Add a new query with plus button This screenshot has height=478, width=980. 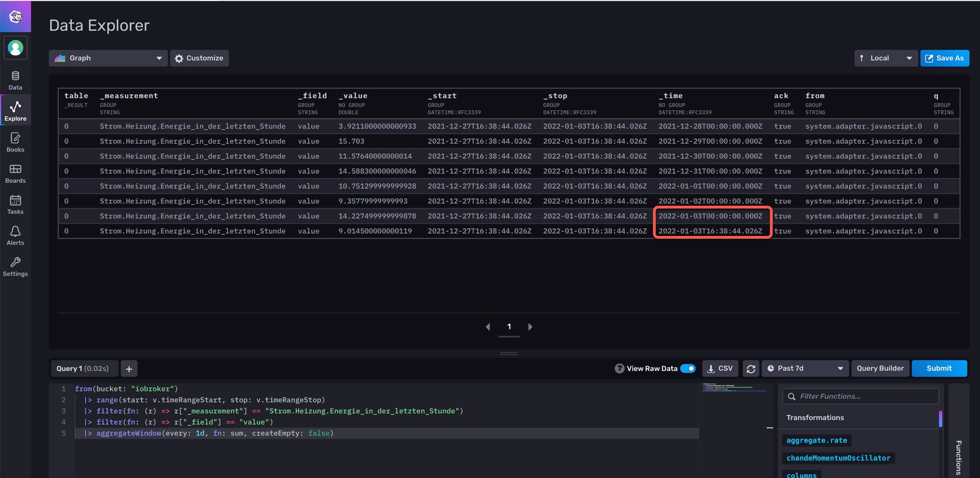[x=129, y=369]
